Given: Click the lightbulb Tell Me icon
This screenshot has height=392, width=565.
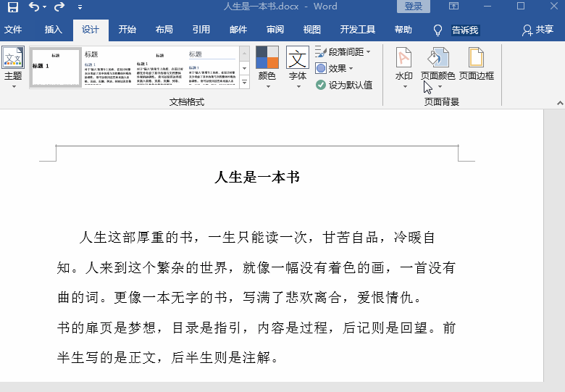Looking at the screenshot, I should click(x=438, y=30).
